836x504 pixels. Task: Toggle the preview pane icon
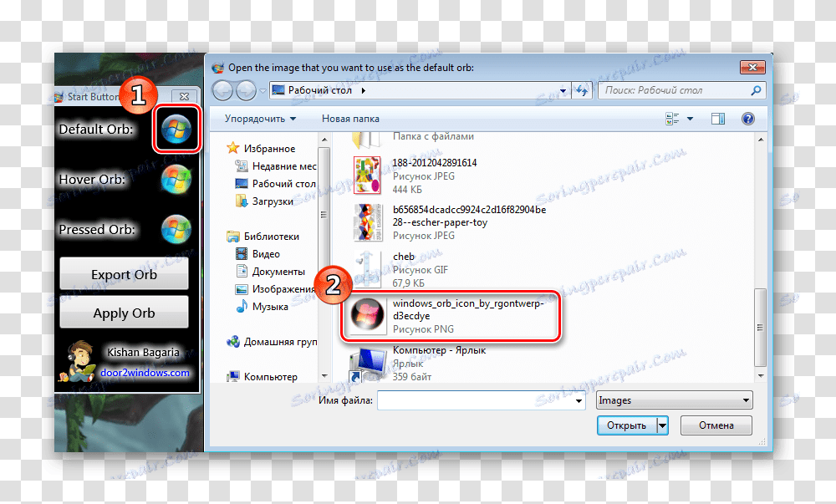(x=718, y=119)
